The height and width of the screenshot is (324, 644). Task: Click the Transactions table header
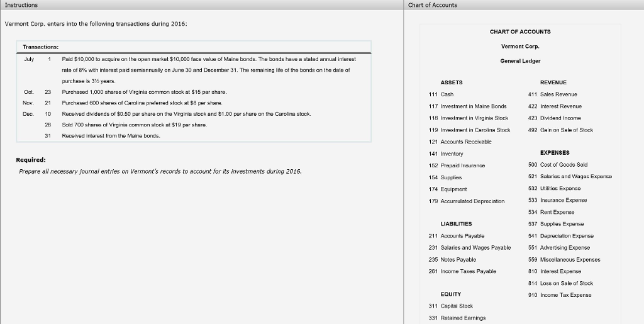(x=194, y=47)
